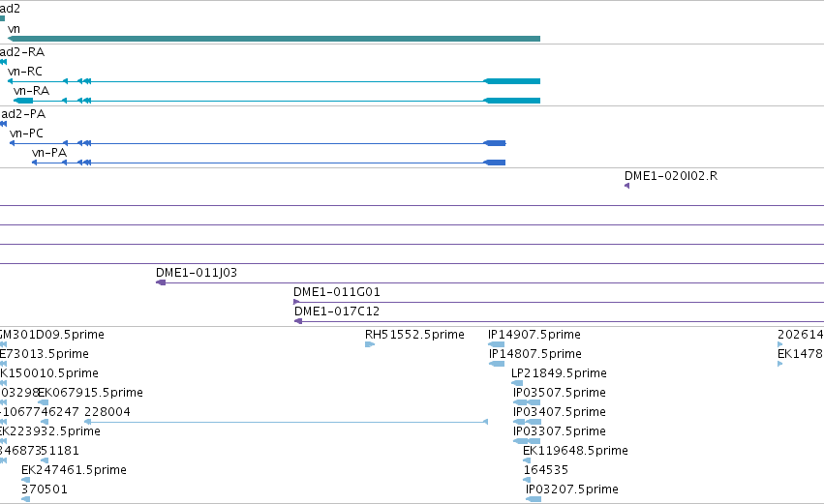
Task: Click the EK119648.5prime EST label
Action: pos(575,451)
